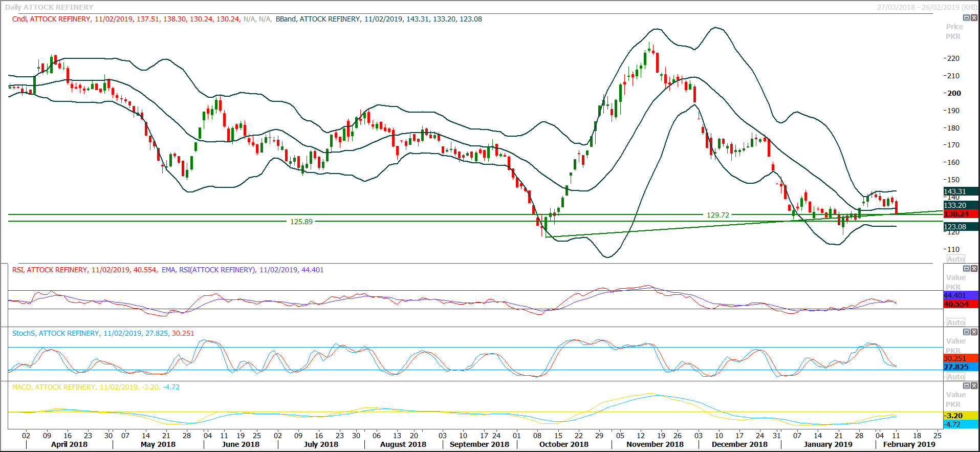Click June 2018 on the time axis
Viewport: 980px width, 452px height.
[x=241, y=444]
